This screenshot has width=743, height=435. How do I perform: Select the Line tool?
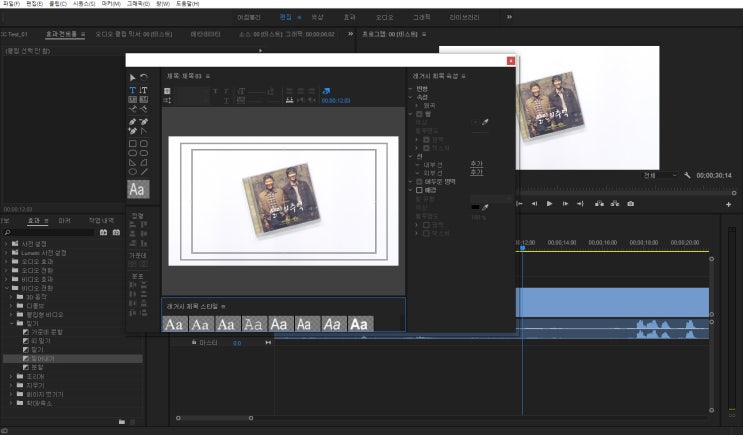coord(144,172)
